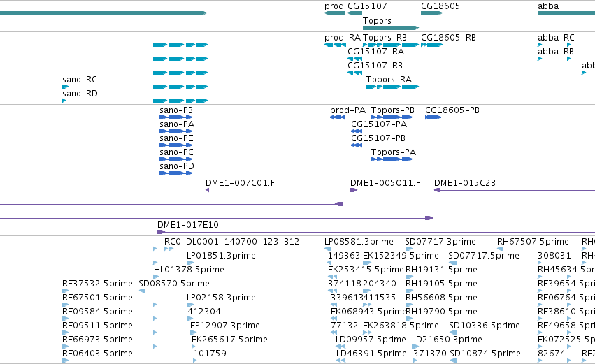Viewport: 595px width, 364px height.
Task: Click the CG15107-PB protein label
Action: [x=378, y=139]
